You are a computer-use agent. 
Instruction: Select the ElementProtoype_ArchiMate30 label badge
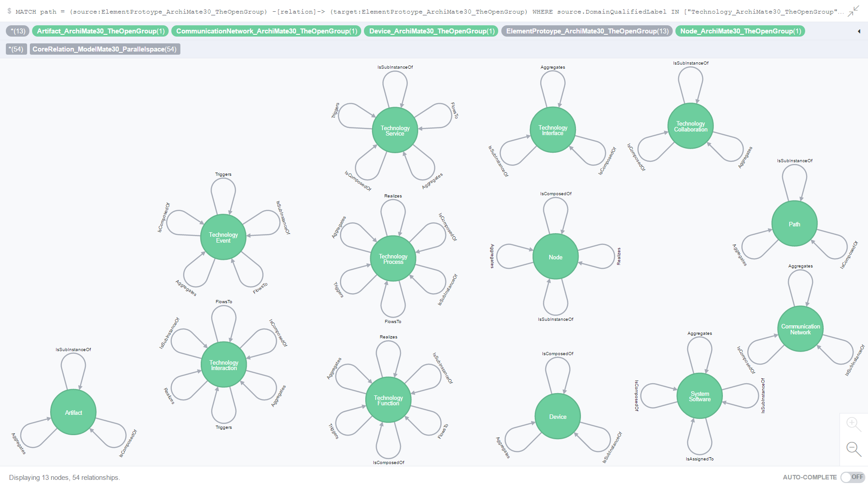(587, 31)
